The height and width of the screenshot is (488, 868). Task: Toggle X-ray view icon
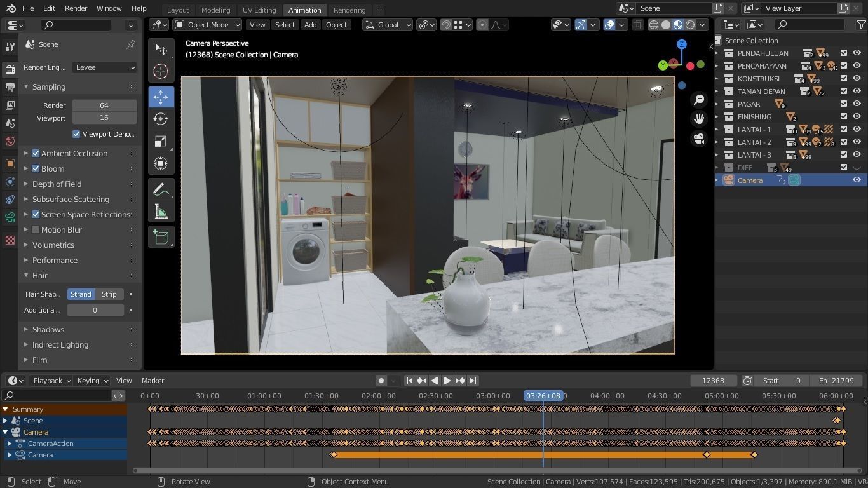pyautogui.click(x=637, y=25)
